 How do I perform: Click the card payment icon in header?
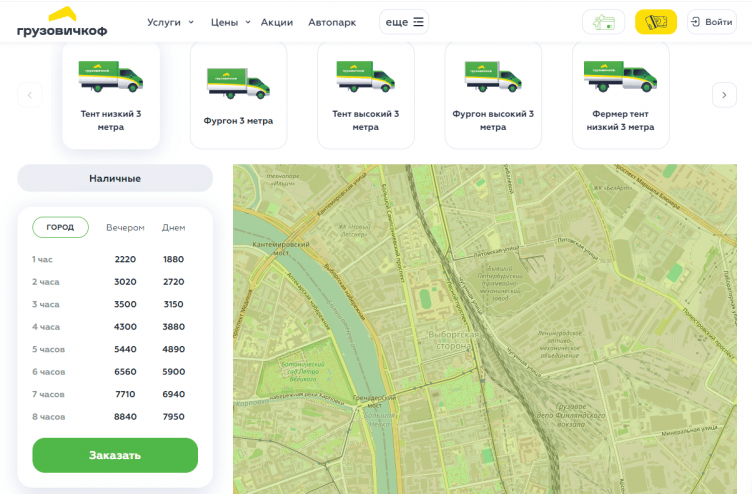[603, 22]
